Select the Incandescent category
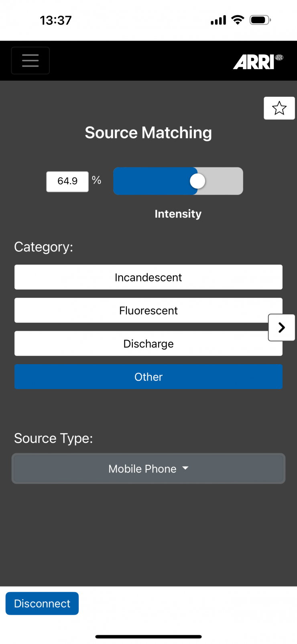The width and height of the screenshot is (297, 644). pyautogui.click(x=148, y=277)
